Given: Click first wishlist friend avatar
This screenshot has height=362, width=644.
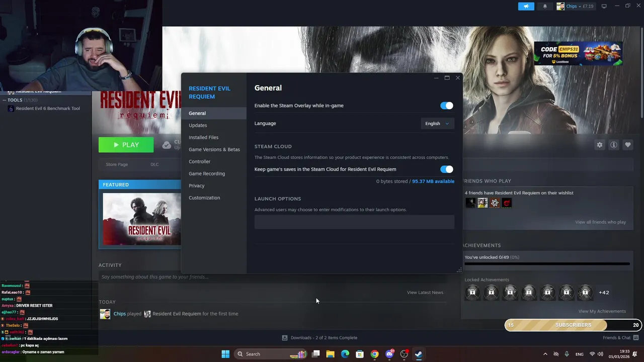Looking at the screenshot, I should click(x=470, y=203).
